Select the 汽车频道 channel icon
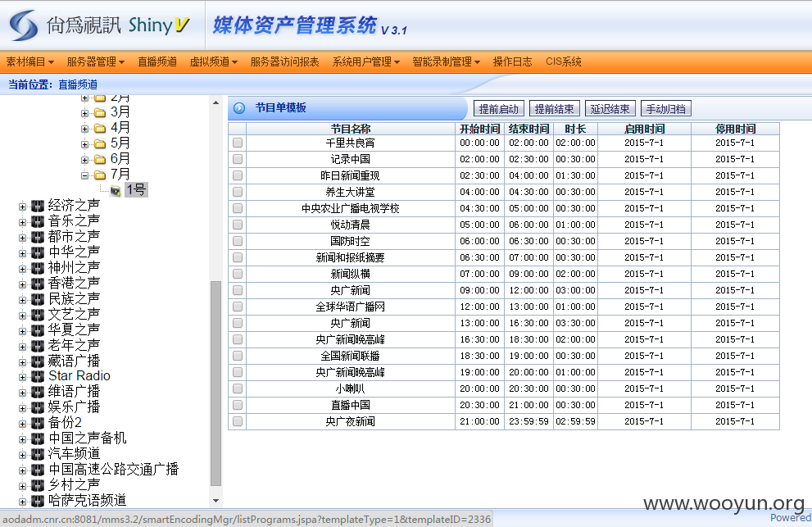The image size is (812, 527). click(38, 454)
